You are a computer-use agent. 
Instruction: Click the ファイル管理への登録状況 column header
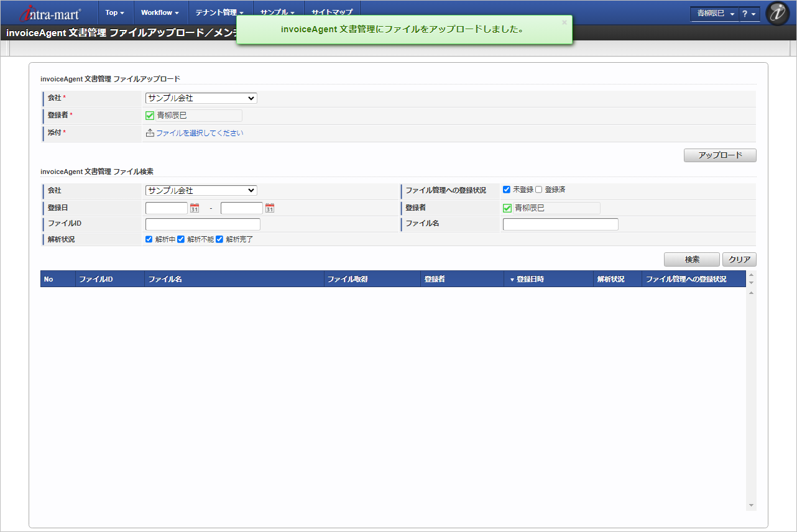[694, 279]
